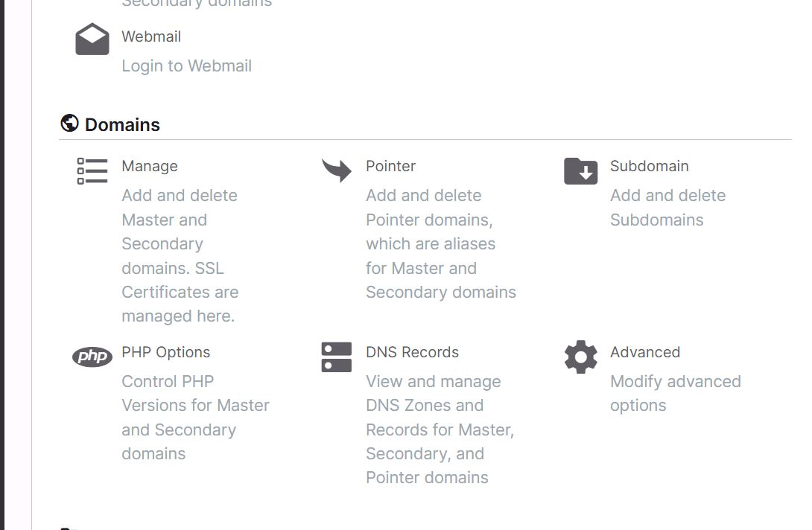The width and height of the screenshot is (812, 530).
Task: Click the Add and delete Subdomains description
Action: point(667,208)
